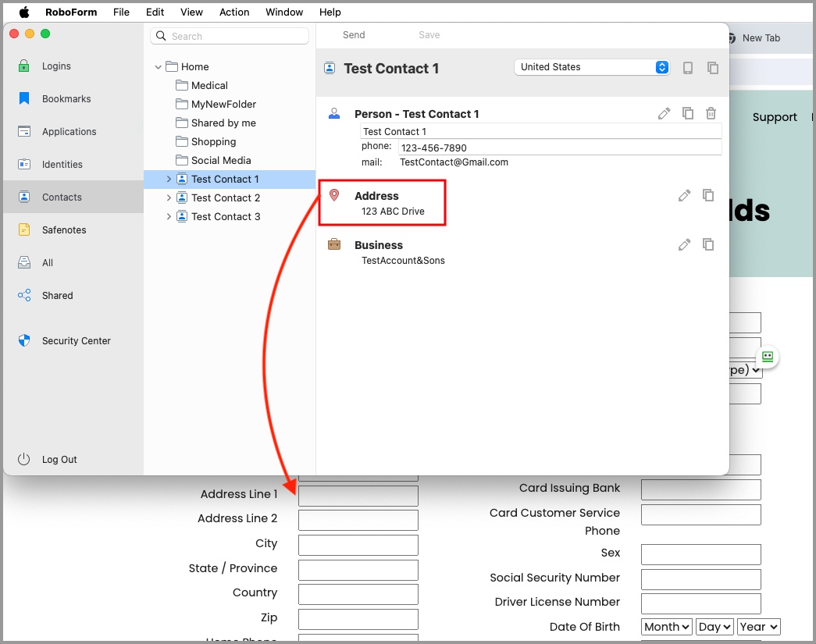Expand Test Contact 3 tree item
This screenshot has width=816, height=644.
click(x=169, y=216)
